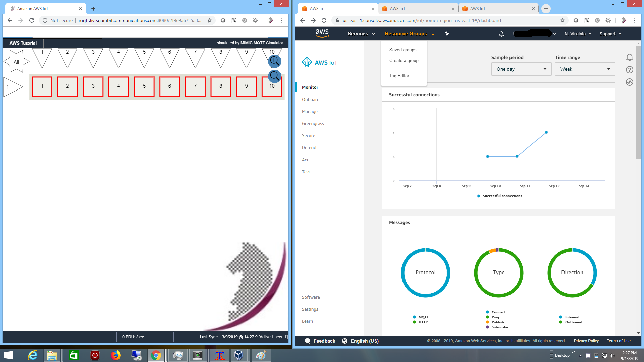
Task: Toggle the Publish legend entry
Action: [495, 322]
